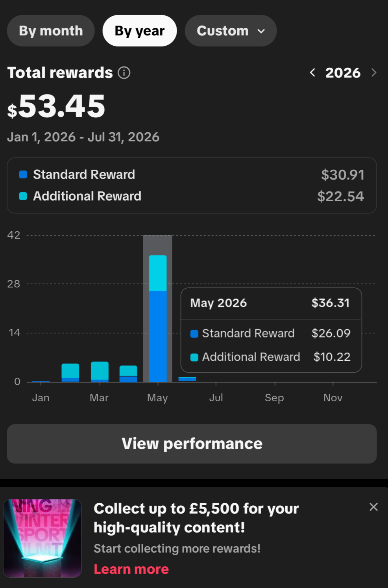
Task: Open the winter sports promo thumbnail
Action: (x=42, y=538)
